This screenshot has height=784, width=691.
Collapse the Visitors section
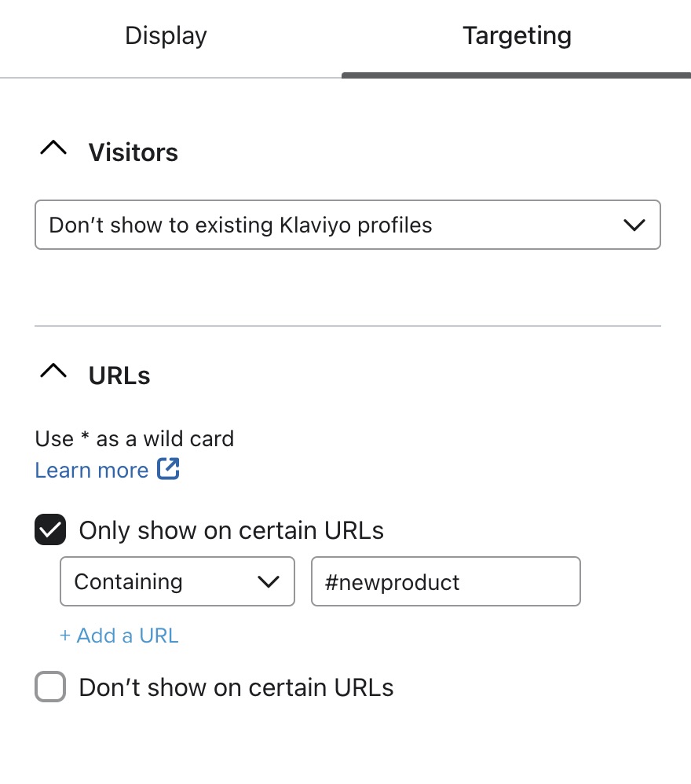pos(53,148)
